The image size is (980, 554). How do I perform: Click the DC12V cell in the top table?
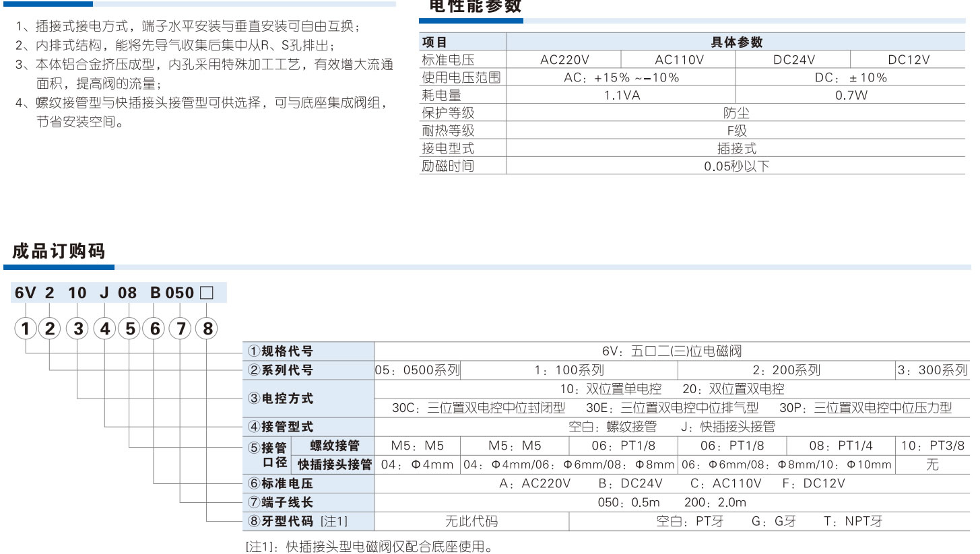[x=908, y=59]
